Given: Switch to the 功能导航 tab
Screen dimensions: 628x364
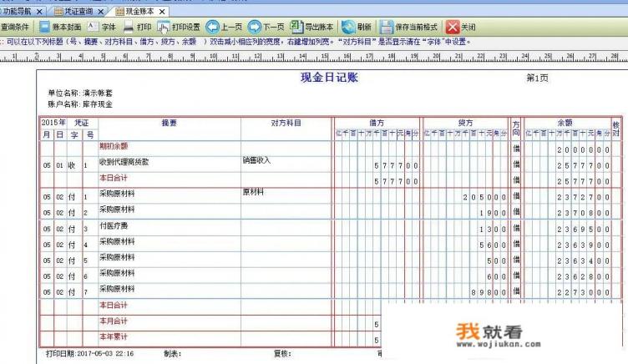Looking at the screenshot, I should click(x=18, y=12).
